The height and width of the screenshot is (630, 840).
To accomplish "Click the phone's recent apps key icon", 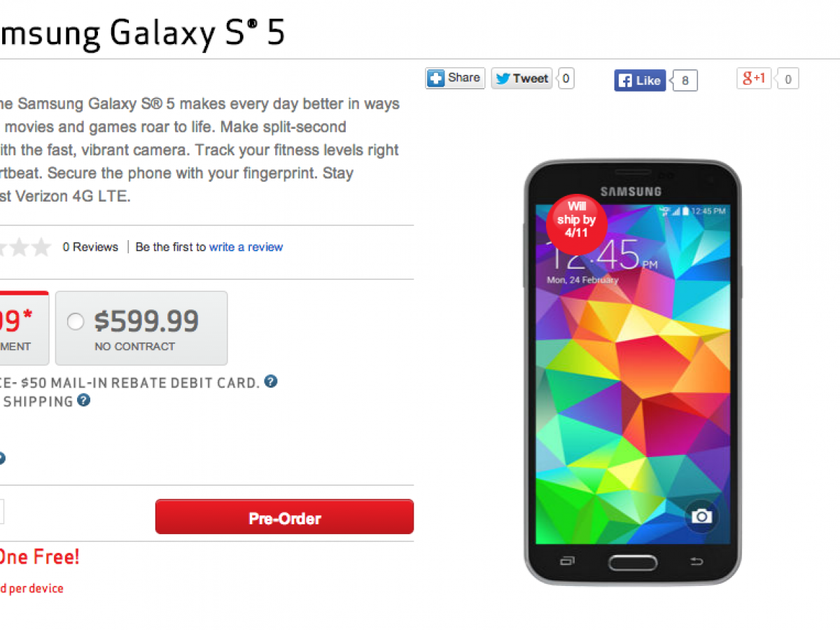I will tap(567, 561).
